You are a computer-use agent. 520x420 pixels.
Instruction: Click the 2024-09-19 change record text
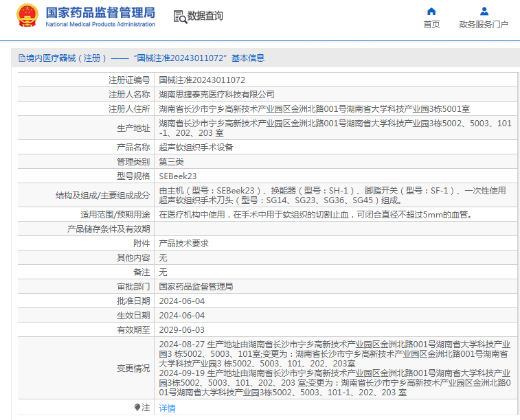[335, 383]
